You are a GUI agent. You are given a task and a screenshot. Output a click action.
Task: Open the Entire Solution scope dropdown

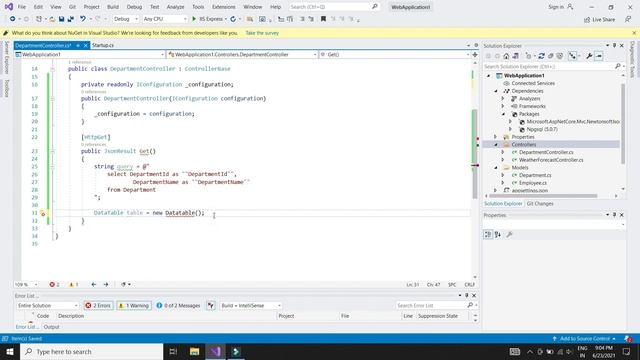[x=47, y=305]
